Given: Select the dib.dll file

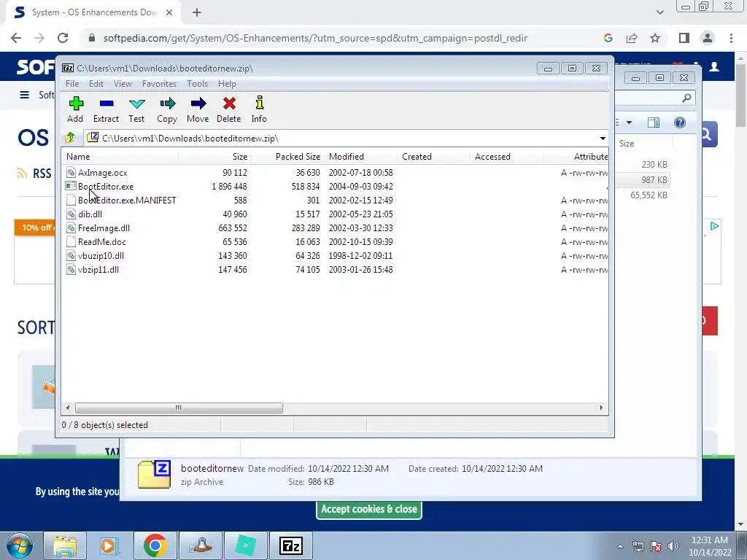Looking at the screenshot, I should pos(90,214).
